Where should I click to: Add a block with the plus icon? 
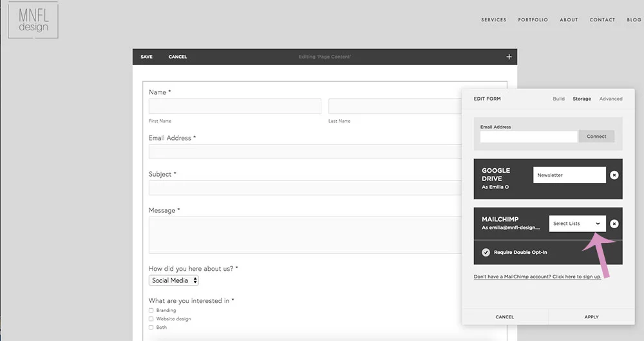click(509, 57)
